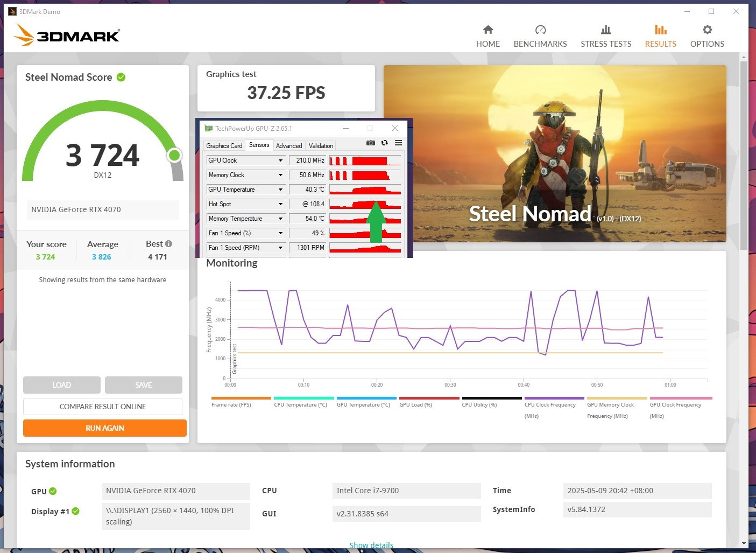Open Fan 1 Speed (RPM) dropdown
Viewport: 756px width, 553px height.
point(280,248)
